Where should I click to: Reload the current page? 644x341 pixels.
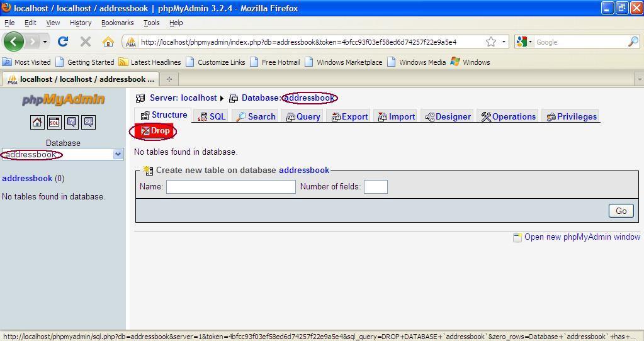coord(63,42)
